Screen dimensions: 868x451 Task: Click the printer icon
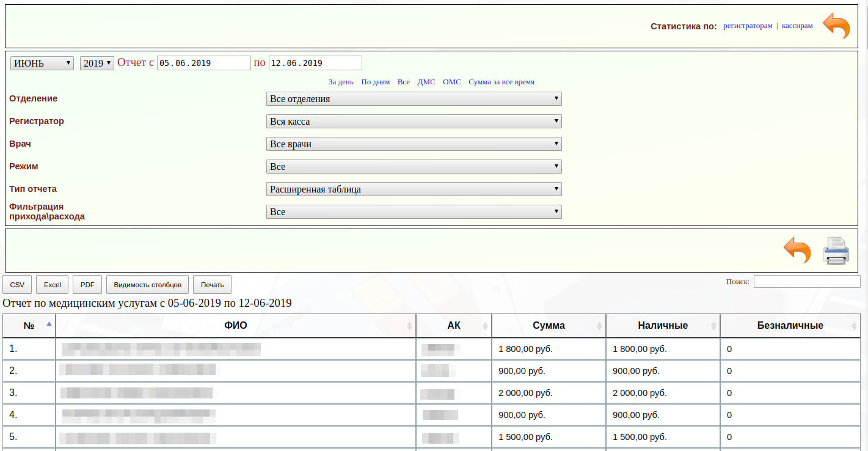(836, 251)
